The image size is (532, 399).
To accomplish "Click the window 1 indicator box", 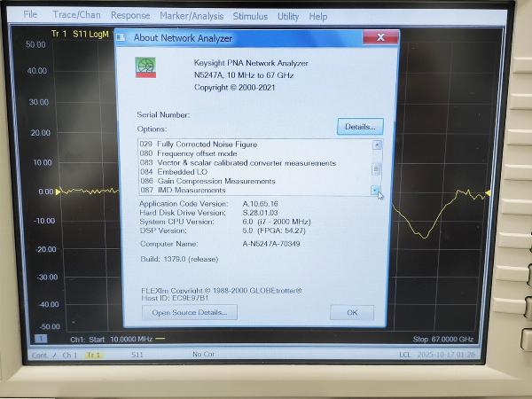I will 41,339.
